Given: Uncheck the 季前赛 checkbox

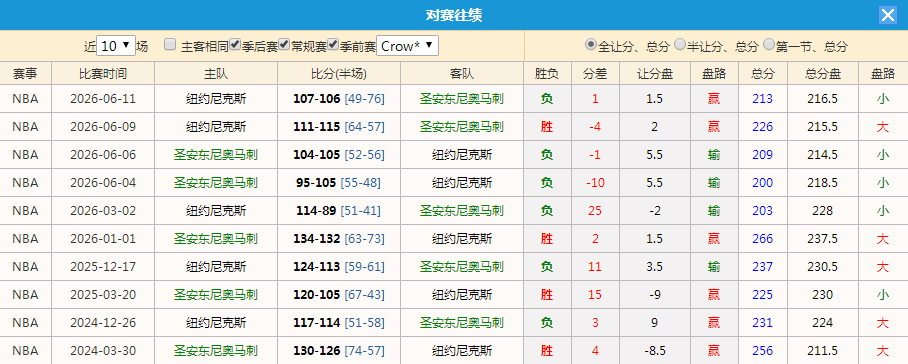Looking at the screenshot, I should (333, 45).
